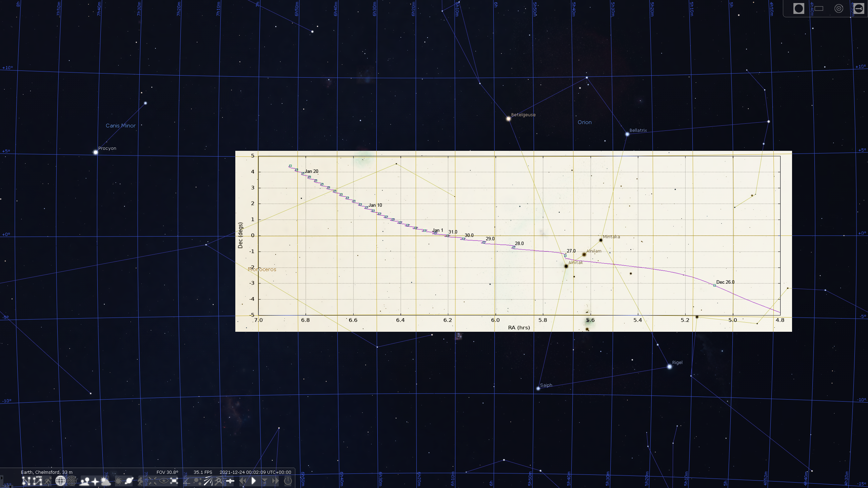Click the Monoceros constellation label
868x488 pixels.
(262, 269)
